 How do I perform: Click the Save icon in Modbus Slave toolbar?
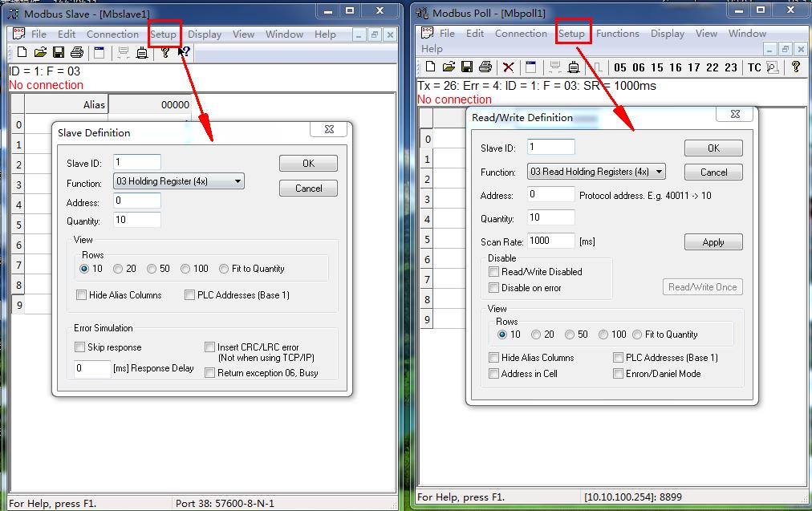tap(59, 52)
